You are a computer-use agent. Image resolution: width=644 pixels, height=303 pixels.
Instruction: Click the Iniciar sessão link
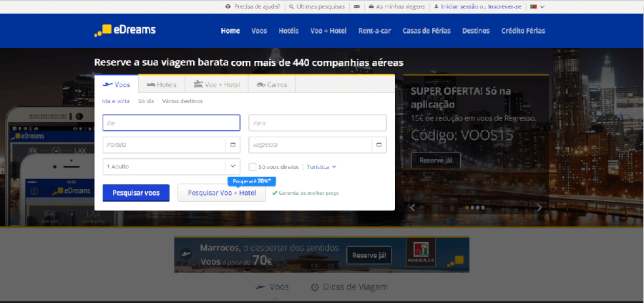pos(459,6)
